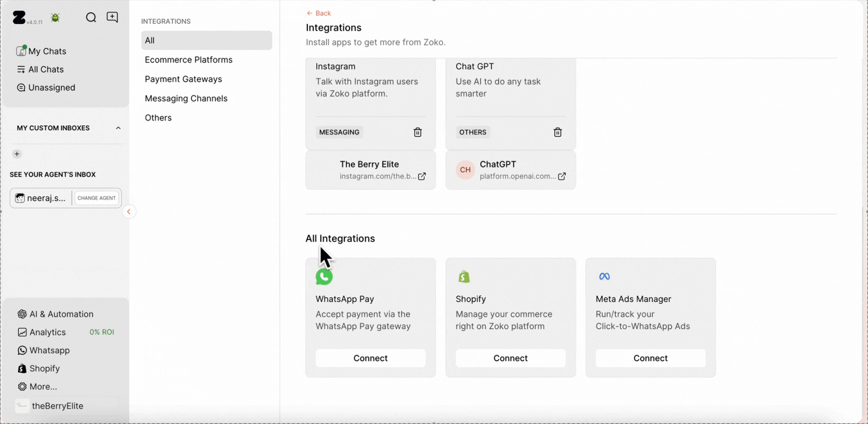This screenshot has width=868, height=424.
Task: Click the CH avatar for ChatGPT
Action: point(465,170)
